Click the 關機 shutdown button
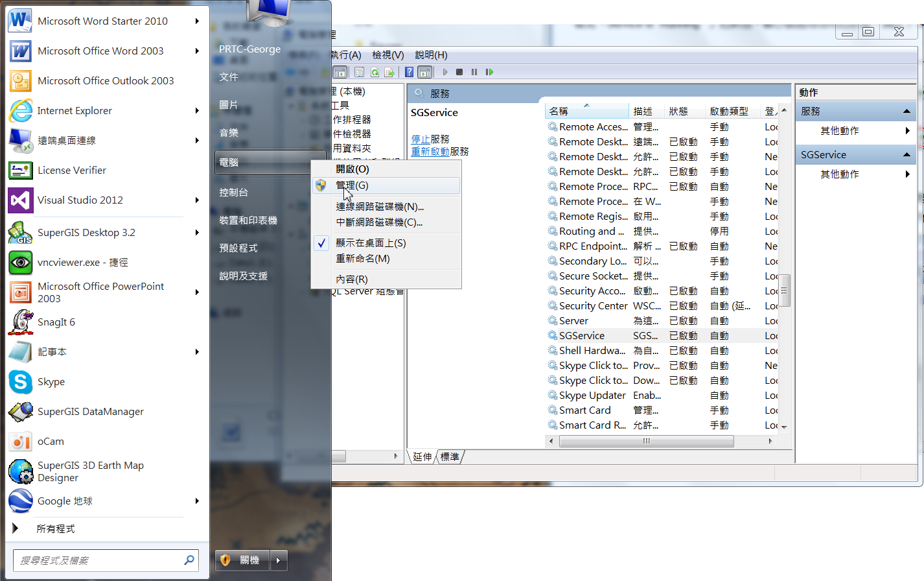Screen dimensions: 924x581 click(243, 560)
